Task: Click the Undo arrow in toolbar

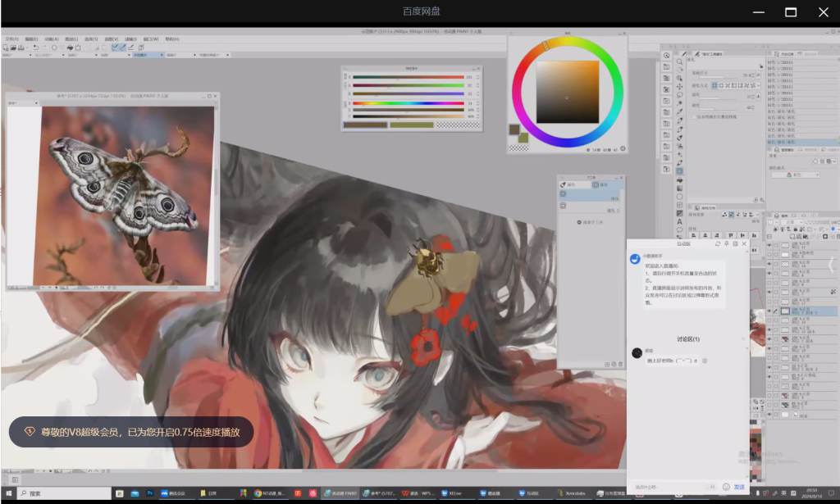Action: [x=34, y=48]
